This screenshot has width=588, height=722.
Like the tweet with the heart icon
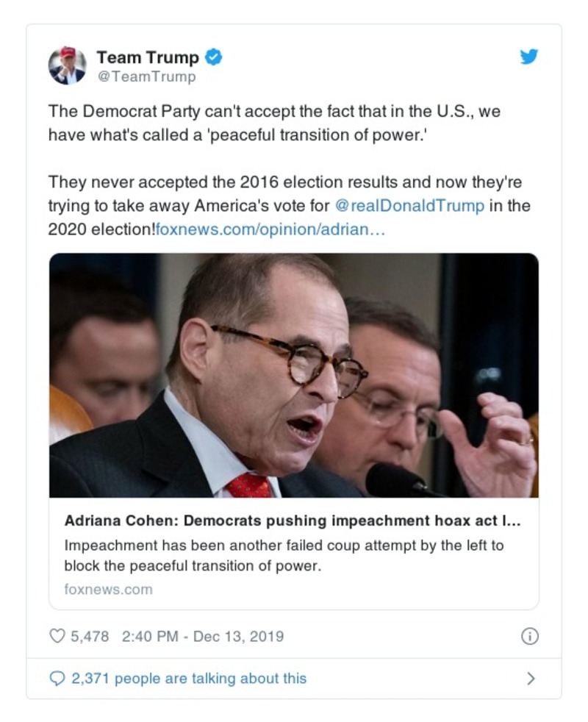pos(57,636)
